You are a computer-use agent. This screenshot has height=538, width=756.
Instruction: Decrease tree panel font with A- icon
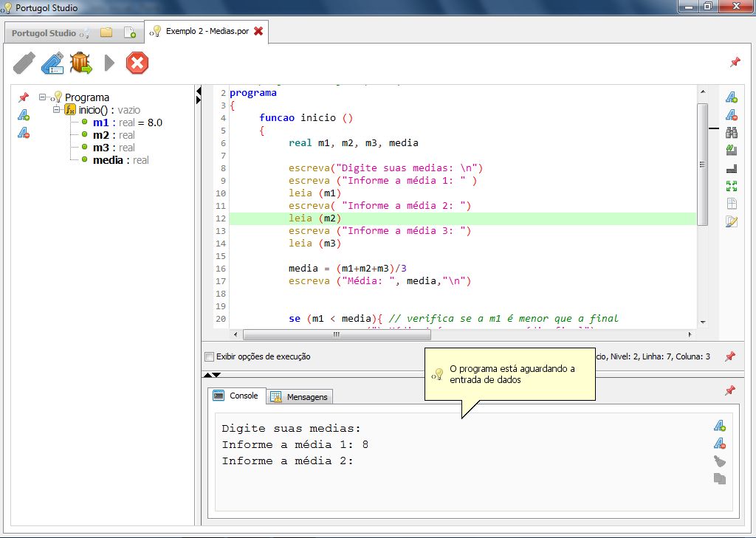(x=24, y=133)
